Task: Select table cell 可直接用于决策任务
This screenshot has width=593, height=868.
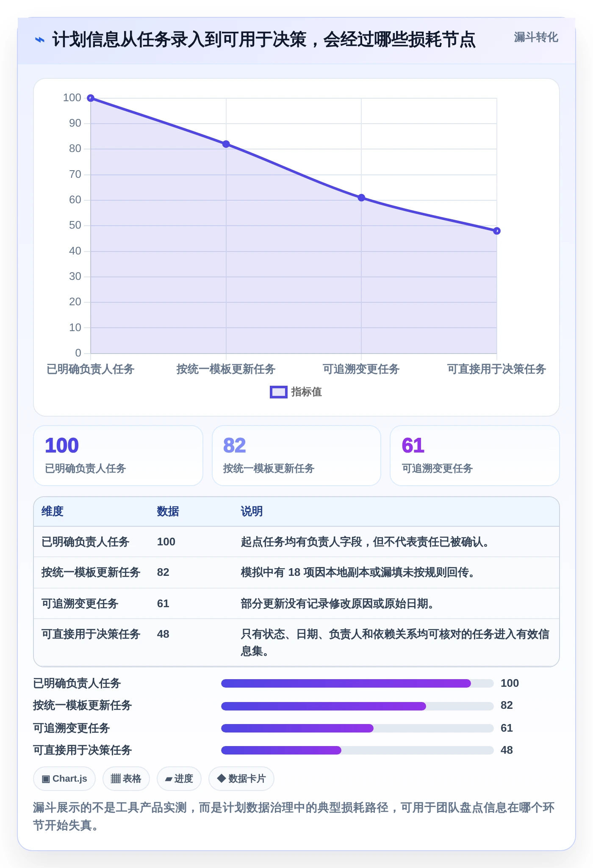Action: [91, 634]
